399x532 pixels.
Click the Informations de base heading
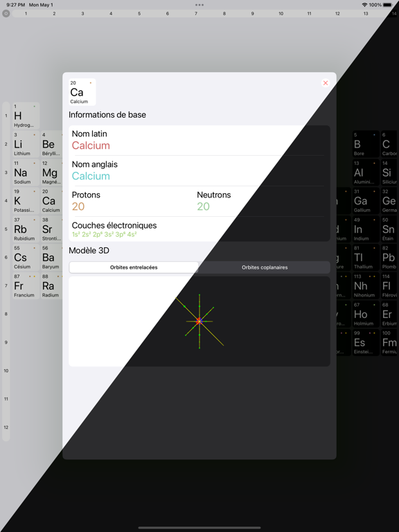[107, 115]
